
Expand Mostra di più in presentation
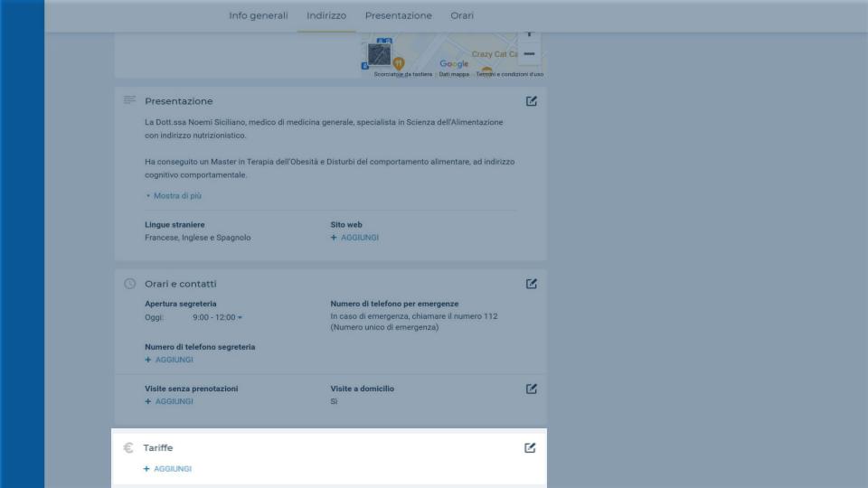(174, 196)
